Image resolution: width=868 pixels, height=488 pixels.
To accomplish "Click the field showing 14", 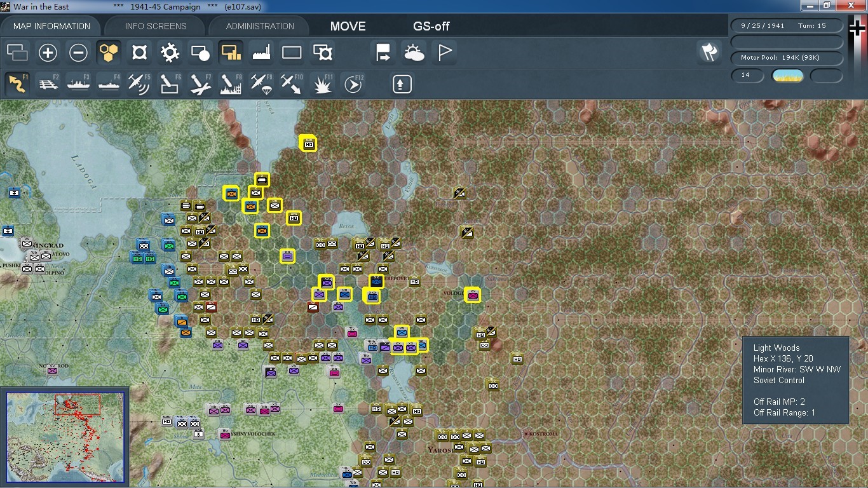I will tap(747, 75).
